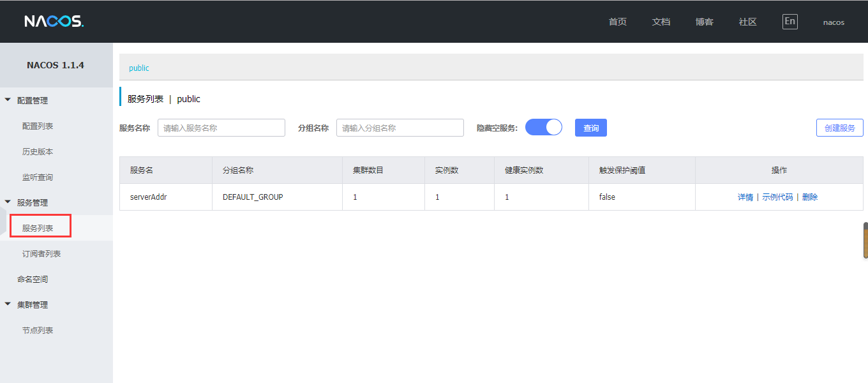Open 节点列表 in the sidebar
Image resolution: width=868 pixels, height=383 pixels.
point(38,330)
